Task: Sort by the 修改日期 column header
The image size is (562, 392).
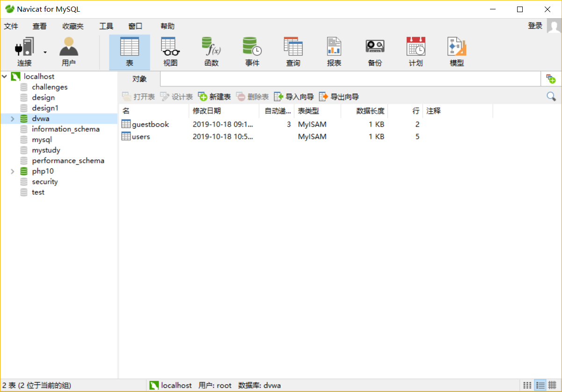Action: coord(224,111)
